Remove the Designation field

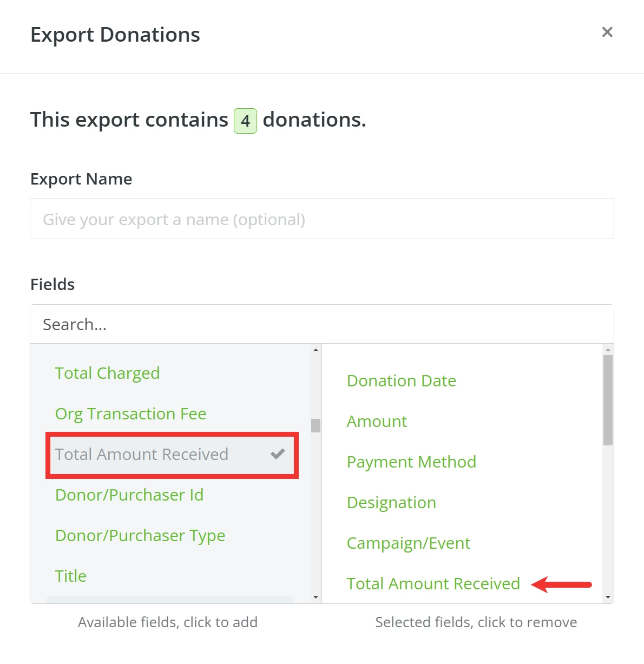click(x=391, y=502)
